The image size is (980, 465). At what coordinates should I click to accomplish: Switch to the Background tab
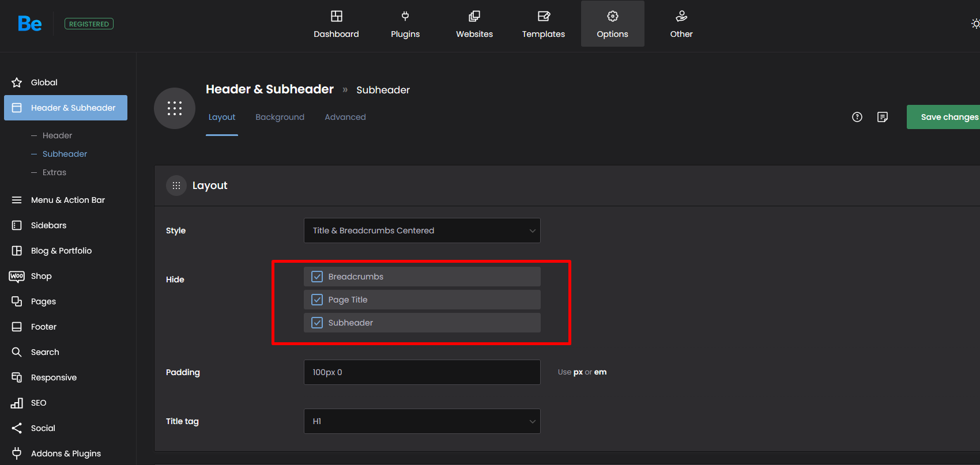point(280,117)
